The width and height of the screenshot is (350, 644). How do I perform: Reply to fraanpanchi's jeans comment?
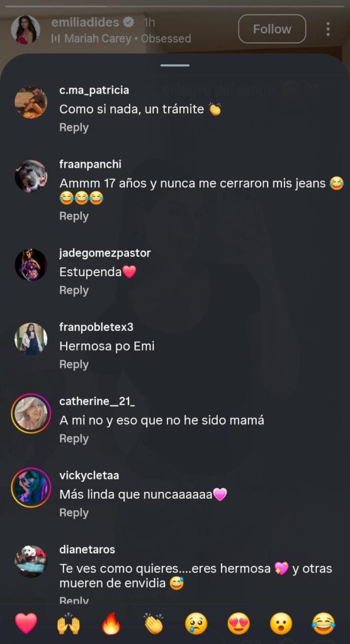tap(74, 216)
